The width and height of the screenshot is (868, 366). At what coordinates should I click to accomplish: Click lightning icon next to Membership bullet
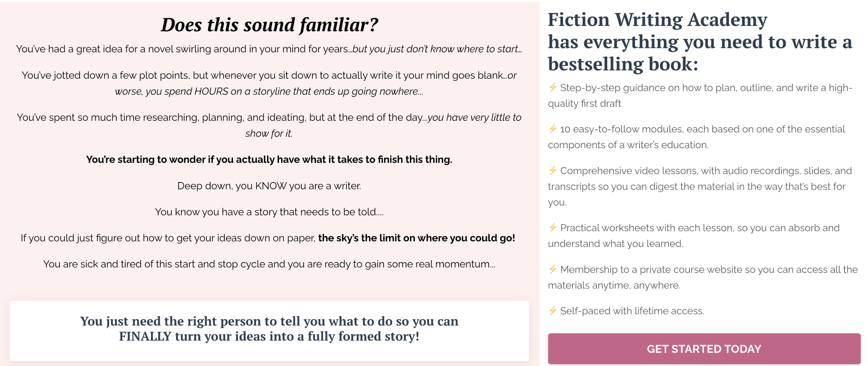point(553,269)
